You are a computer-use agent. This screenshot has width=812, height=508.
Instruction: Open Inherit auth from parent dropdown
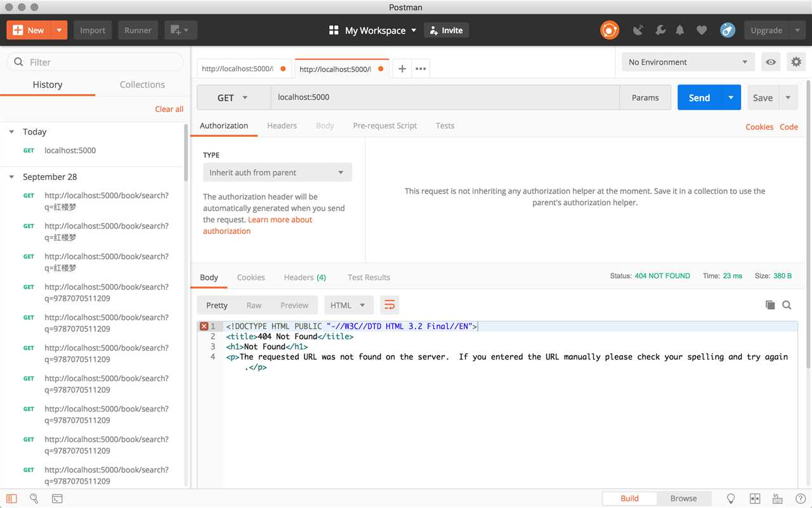coord(277,173)
